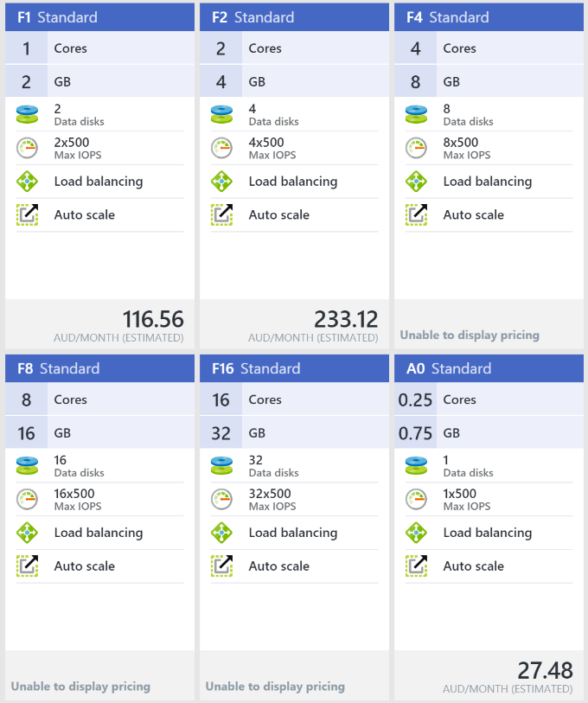The width and height of the screenshot is (588, 703).
Task: Click the Max IOPS gauge icon in A0 Standard
Action: (x=417, y=499)
